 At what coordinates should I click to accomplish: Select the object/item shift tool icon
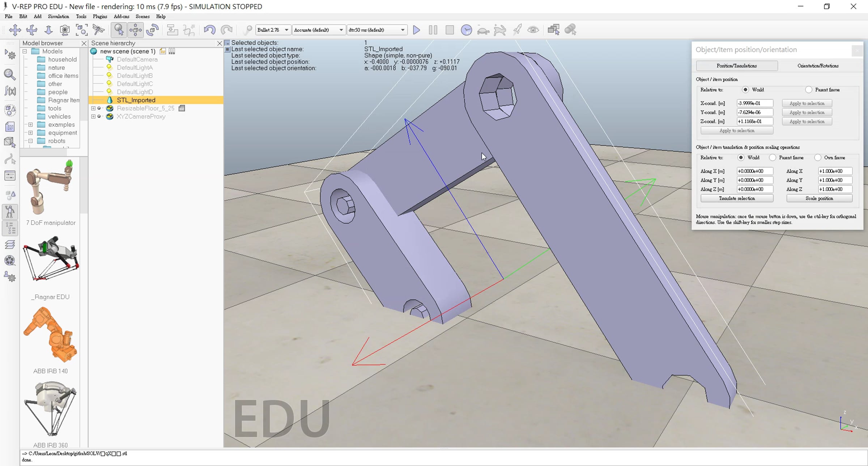[x=136, y=30]
